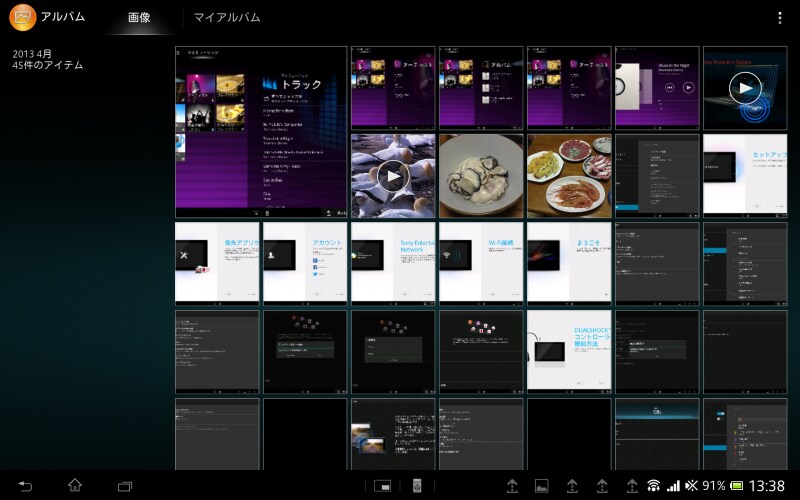Open the oysters plate photo
The height and width of the screenshot is (500, 800).
(481, 176)
